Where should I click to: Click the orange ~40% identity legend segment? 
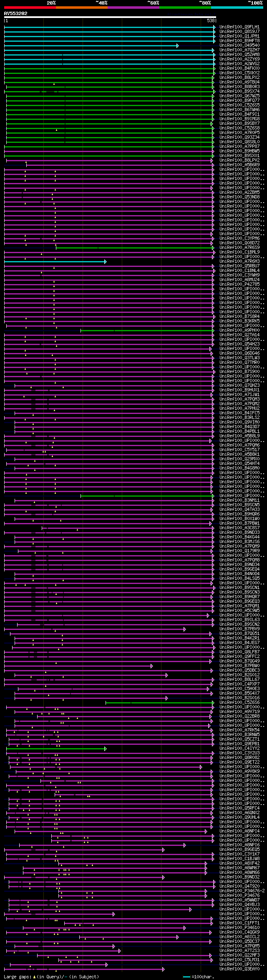point(82,8)
